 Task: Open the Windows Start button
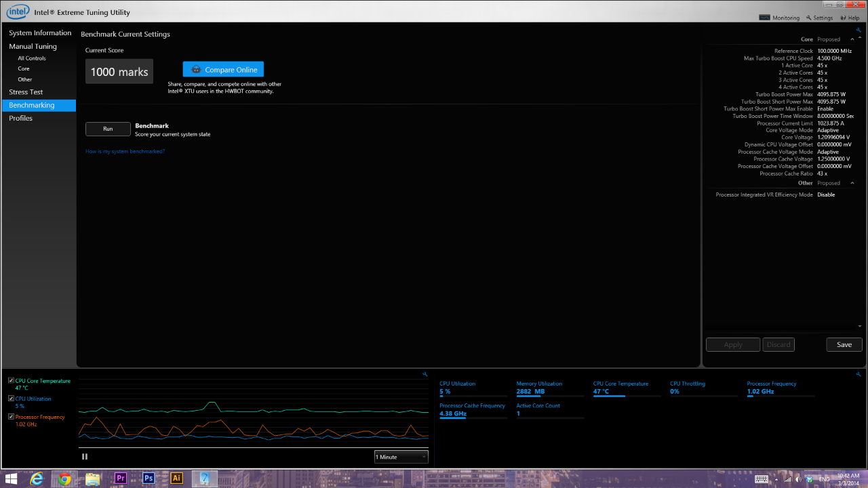coord(11,479)
